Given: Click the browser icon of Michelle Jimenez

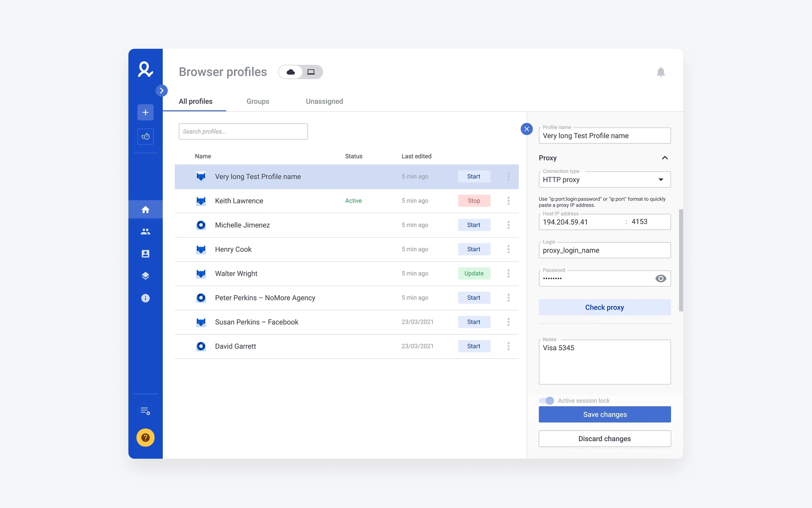Looking at the screenshot, I should (x=201, y=225).
